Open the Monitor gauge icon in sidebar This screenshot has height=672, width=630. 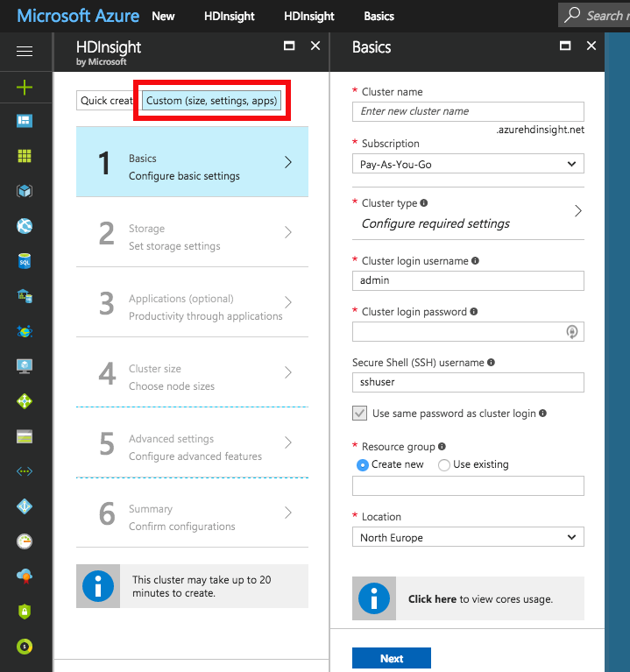(25, 541)
